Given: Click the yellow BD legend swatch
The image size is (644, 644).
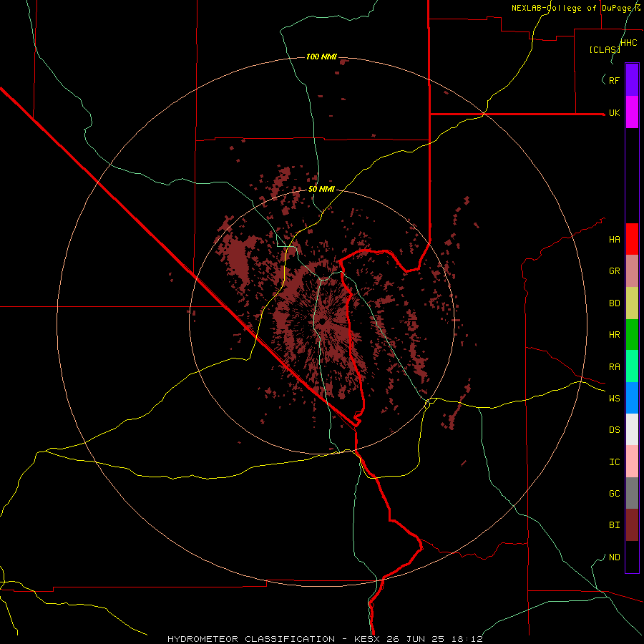Looking at the screenshot, I should (632, 303).
